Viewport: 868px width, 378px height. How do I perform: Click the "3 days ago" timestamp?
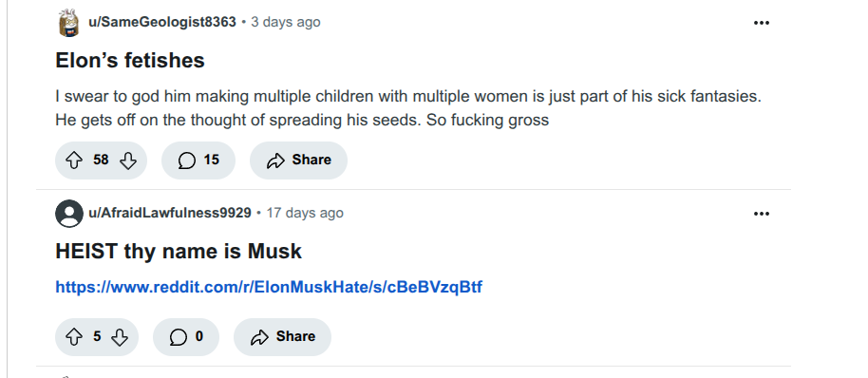coord(286,22)
